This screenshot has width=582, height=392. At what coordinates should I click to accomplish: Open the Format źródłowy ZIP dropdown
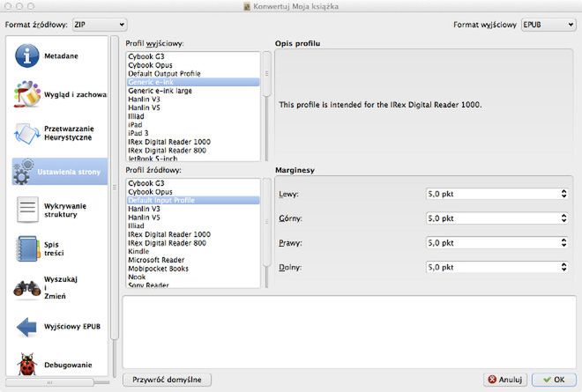tap(100, 25)
